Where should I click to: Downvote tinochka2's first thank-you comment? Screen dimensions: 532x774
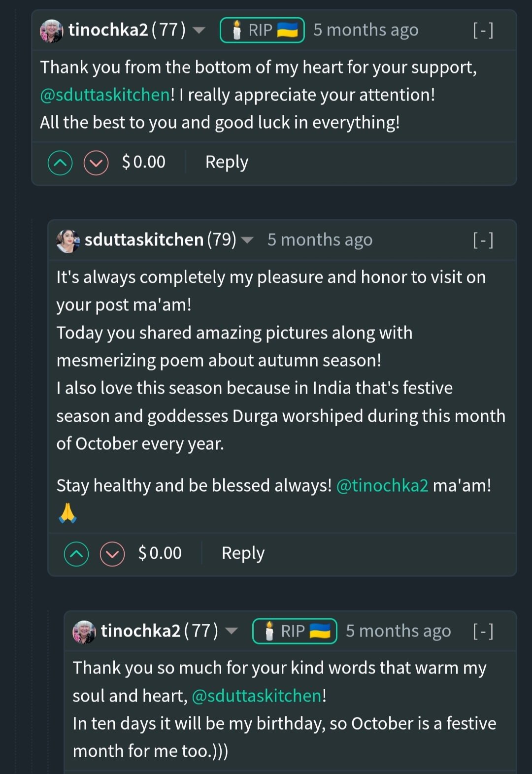click(96, 163)
